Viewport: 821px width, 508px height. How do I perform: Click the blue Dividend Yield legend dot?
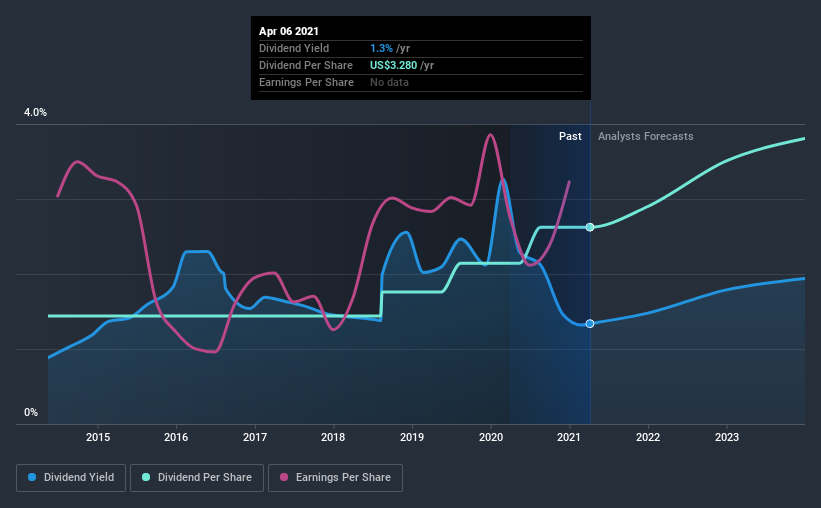point(32,478)
